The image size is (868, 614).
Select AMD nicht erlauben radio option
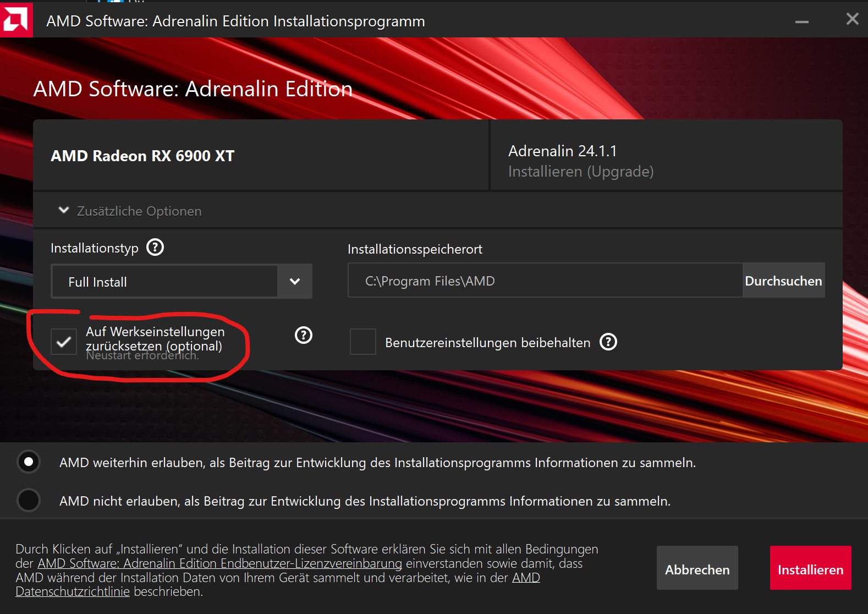(29, 500)
